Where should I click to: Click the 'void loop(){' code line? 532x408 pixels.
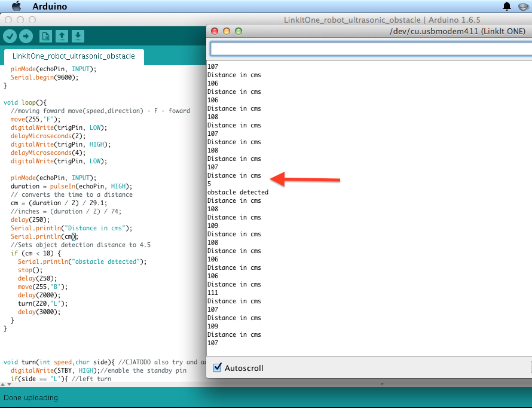25,102
